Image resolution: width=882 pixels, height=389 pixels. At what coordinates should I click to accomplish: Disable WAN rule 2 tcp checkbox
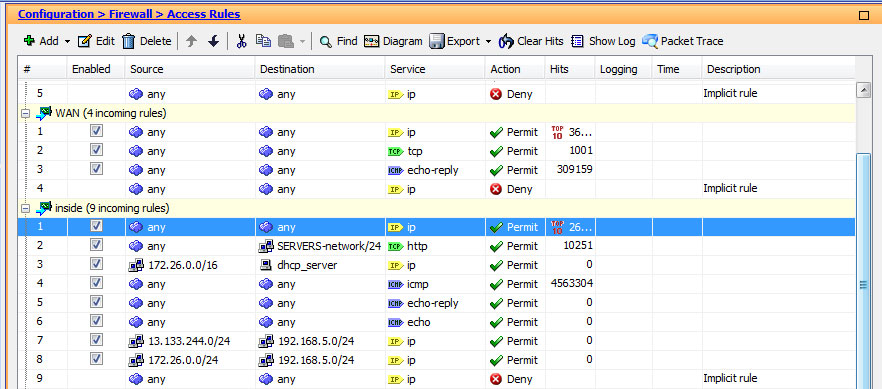[96, 150]
